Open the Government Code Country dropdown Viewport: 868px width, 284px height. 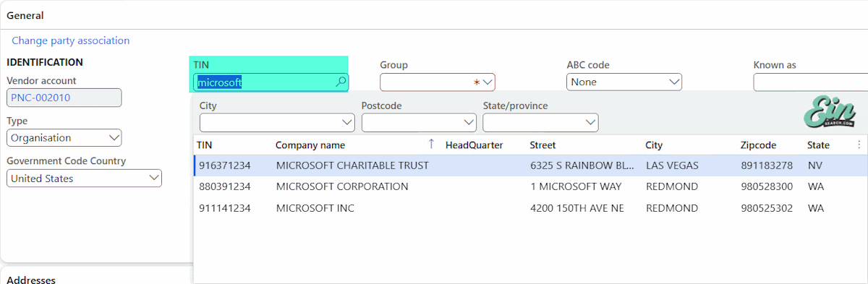pos(154,178)
